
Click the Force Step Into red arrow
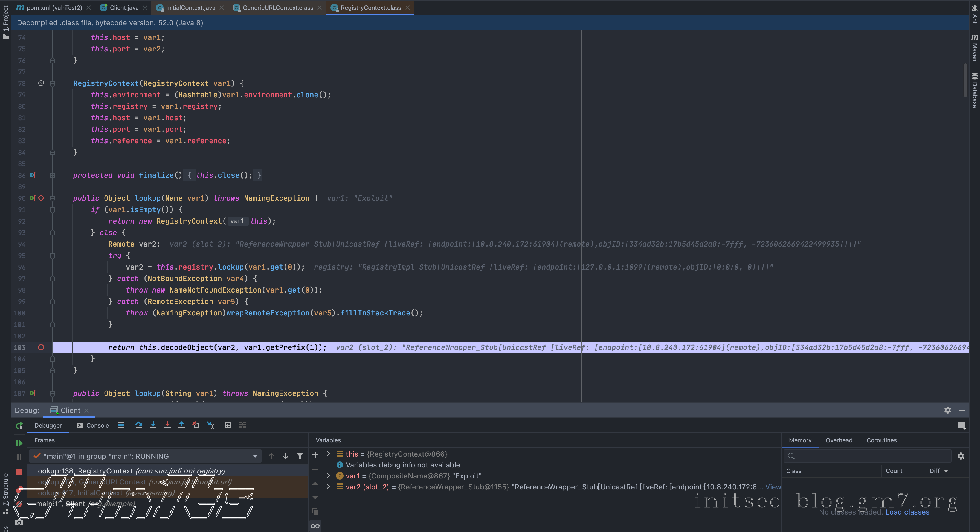(x=167, y=425)
